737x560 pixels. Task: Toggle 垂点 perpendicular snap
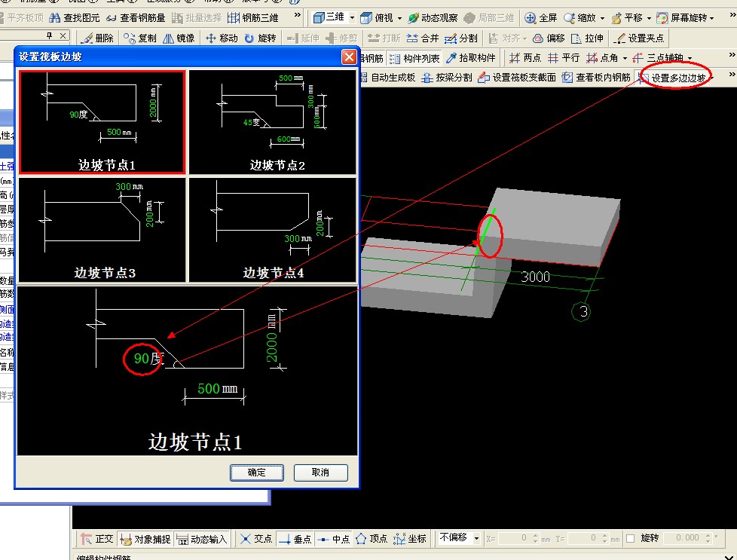pos(295,539)
